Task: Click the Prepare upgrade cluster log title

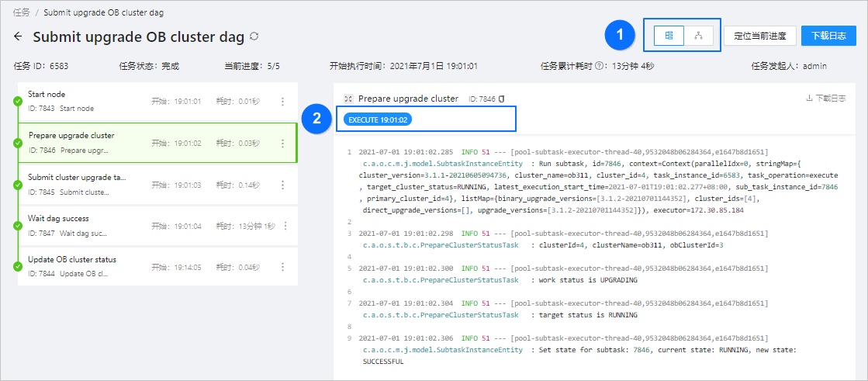Action: [408, 99]
